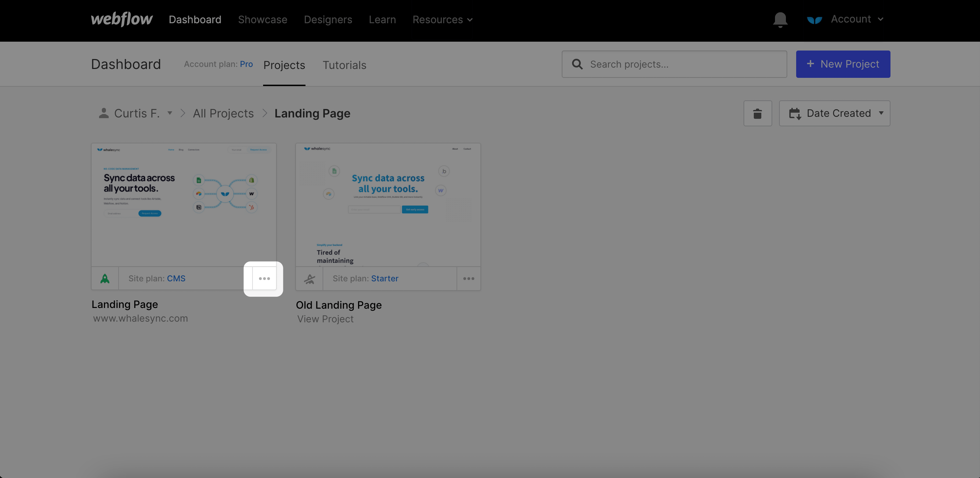The image size is (980, 478).
Task: Click the Webflow bird icon beside Account
Action: (x=815, y=19)
